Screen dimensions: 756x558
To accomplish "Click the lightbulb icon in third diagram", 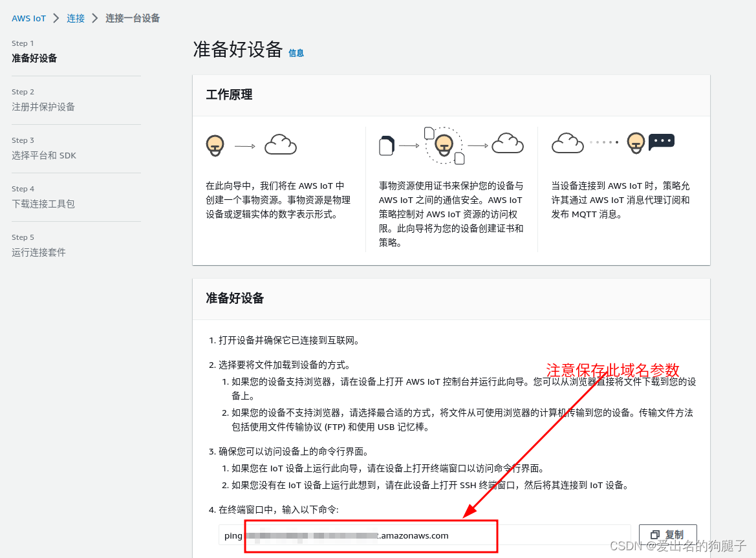I will (636, 143).
